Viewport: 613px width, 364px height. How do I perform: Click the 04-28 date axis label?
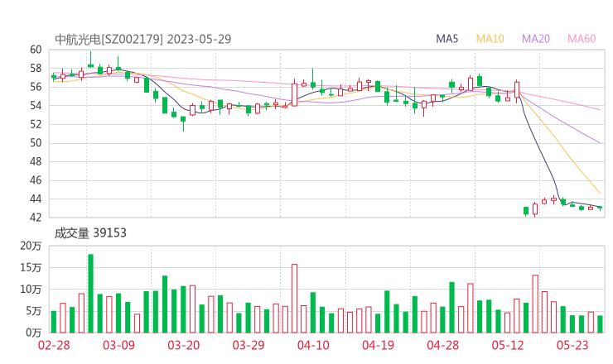click(443, 345)
